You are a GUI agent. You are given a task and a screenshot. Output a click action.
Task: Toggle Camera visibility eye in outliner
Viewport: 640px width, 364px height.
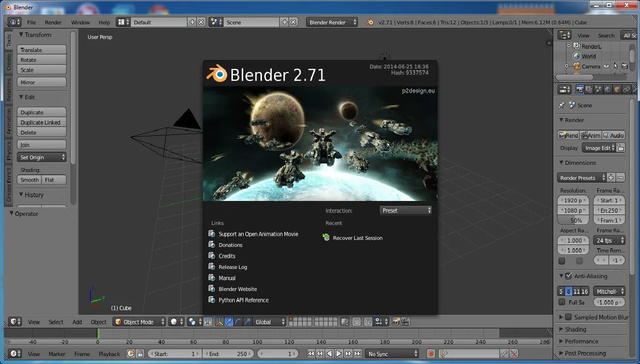pos(606,67)
